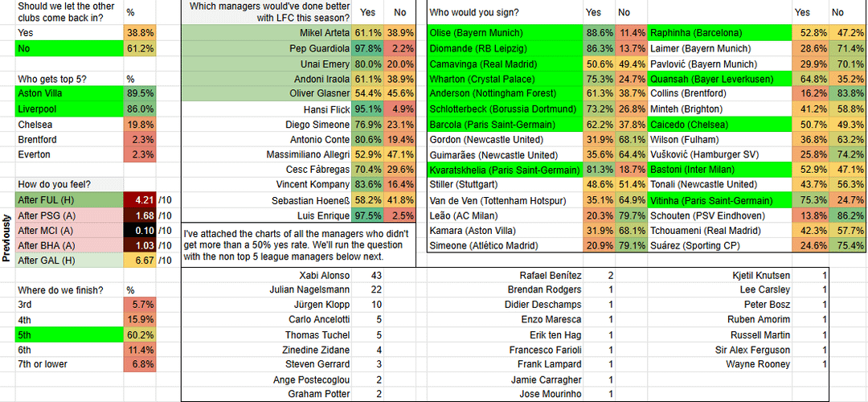Screen dimensions: 868x402
Task: Click the "Which managers would've done better" header
Action: tap(268, 12)
